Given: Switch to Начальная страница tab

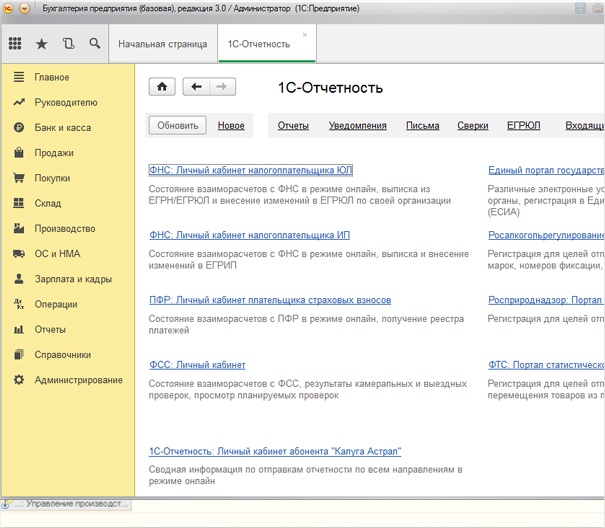Looking at the screenshot, I should [x=162, y=44].
